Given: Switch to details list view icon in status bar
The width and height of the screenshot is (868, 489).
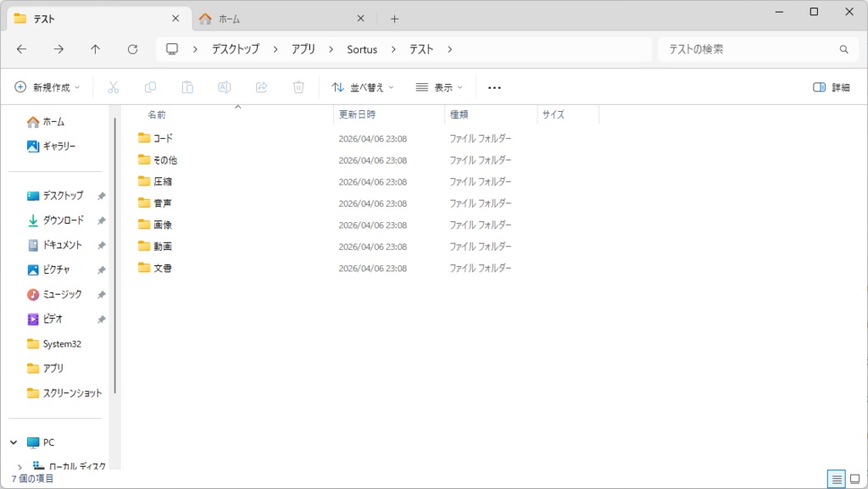Looking at the screenshot, I should 837,479.
